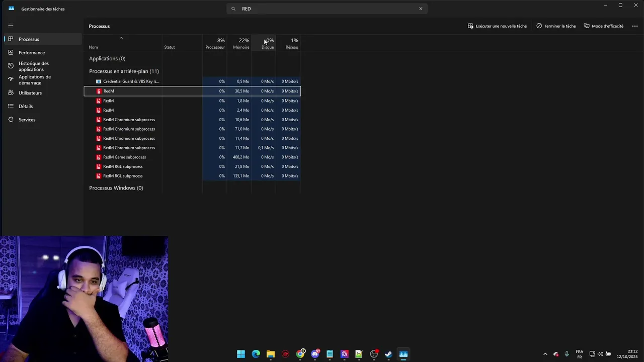644x362 pixels.
Task: Click the search field containing RED
Action: [x=327, y=9]
